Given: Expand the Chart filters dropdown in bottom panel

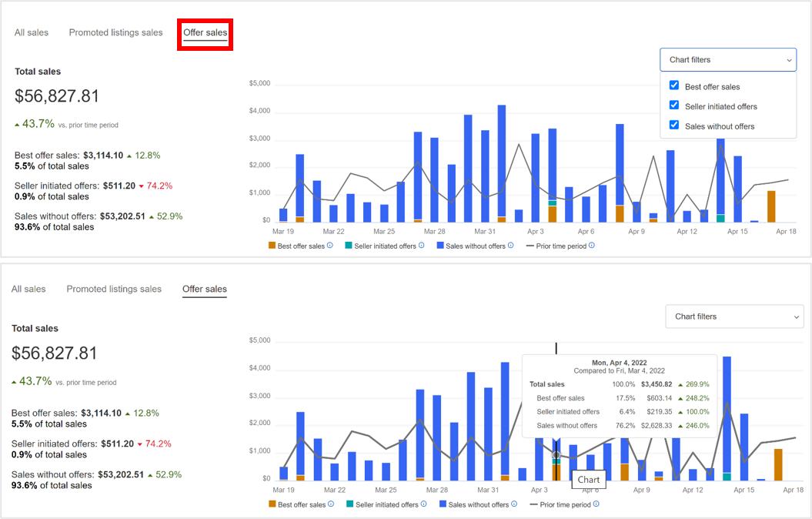Looking at the screenshot, I should [733, 316].
